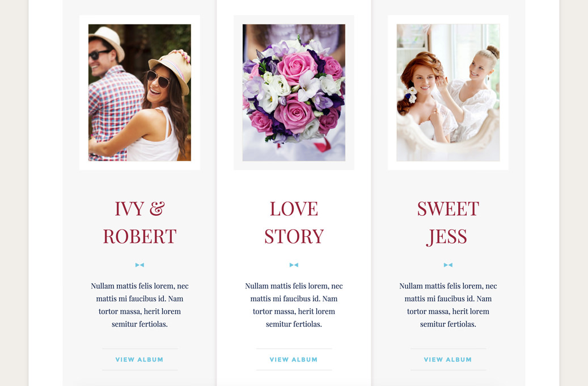Select the description text under Ivy & Robert
588x386 pixels.
[139, 305]
